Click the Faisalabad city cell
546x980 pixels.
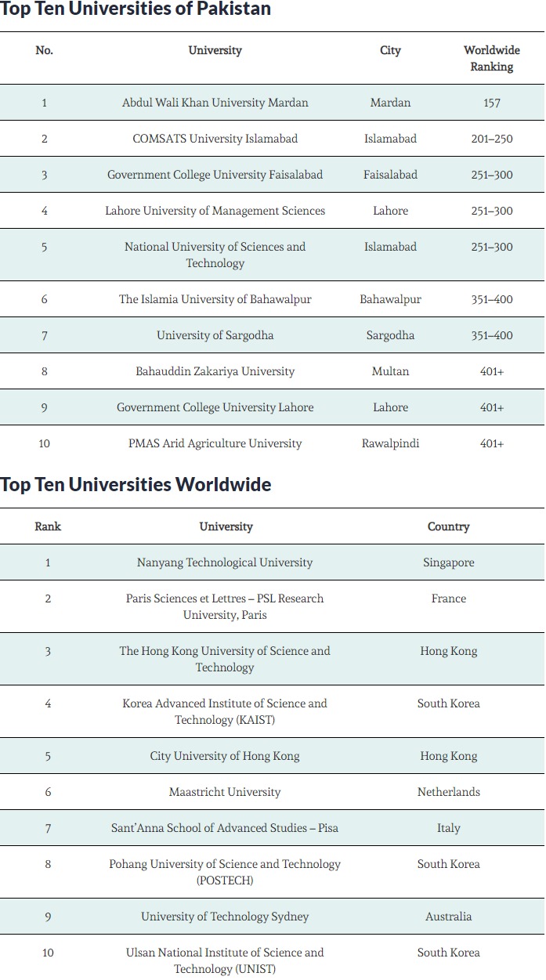click(x=390, y=175)
